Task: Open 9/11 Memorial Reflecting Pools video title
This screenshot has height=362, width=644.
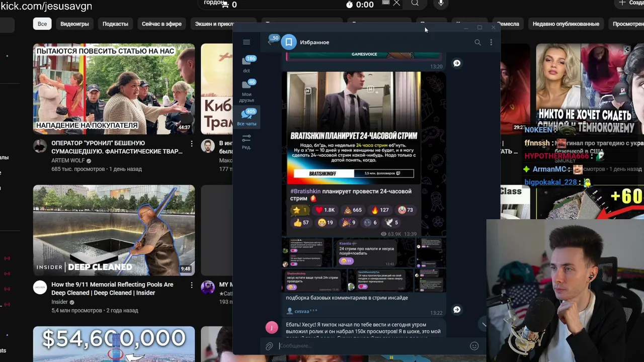Action: (x=112, y=289)
